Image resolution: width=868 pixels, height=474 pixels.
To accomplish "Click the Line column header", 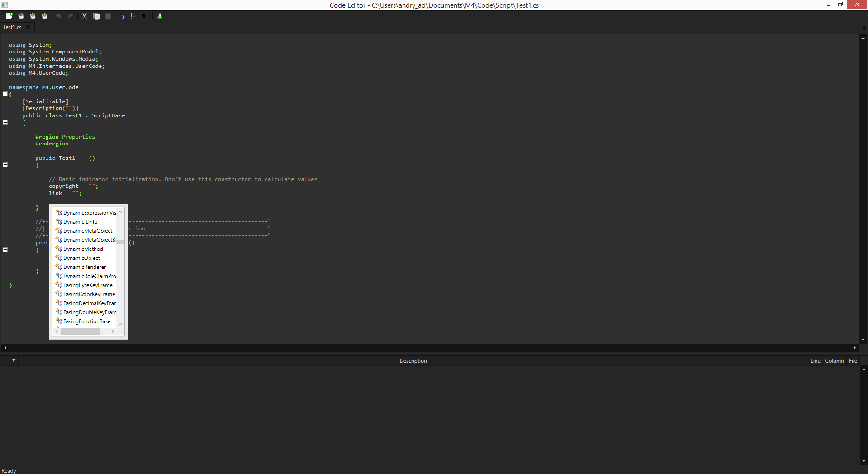I will pos(815,361).
